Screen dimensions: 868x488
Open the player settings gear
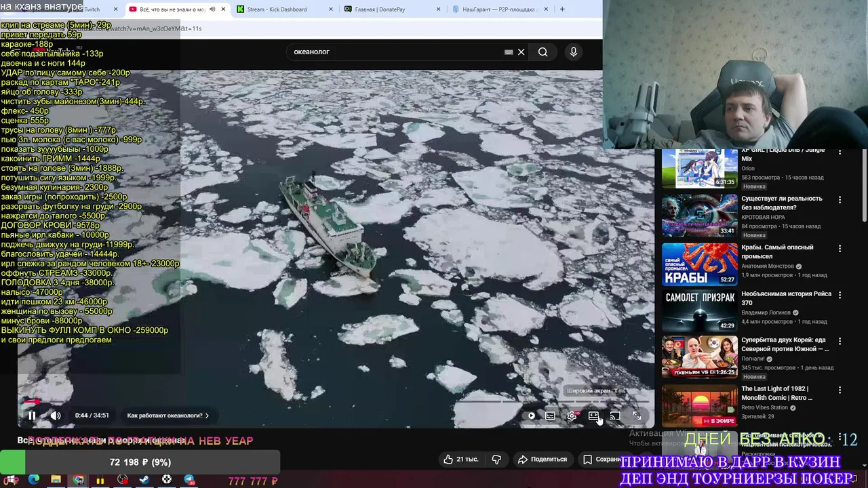572,415
